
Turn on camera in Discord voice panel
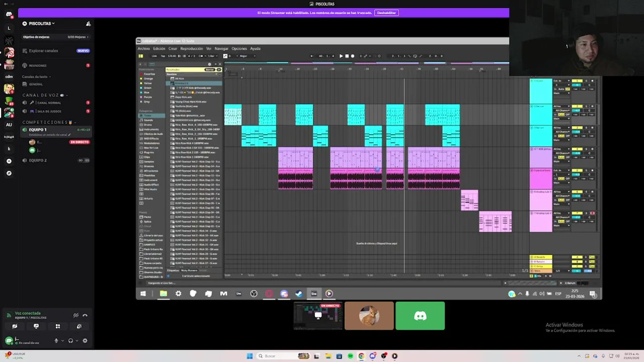[15, 326]
